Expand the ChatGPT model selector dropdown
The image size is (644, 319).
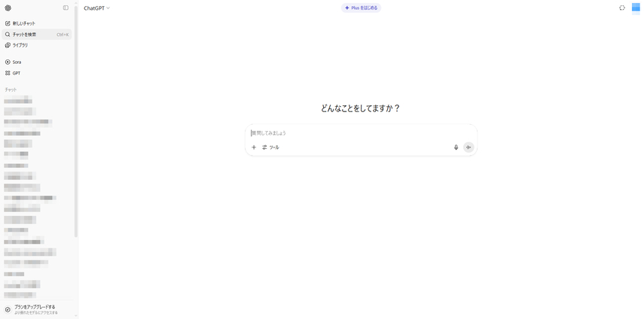pyautogui.click(x=96, y=8)
